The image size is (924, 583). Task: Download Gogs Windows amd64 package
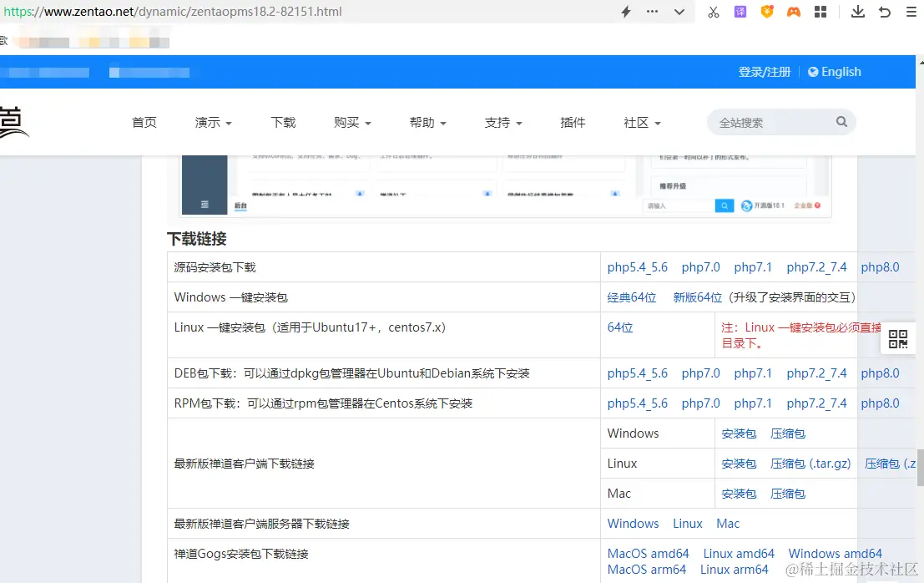click(835, 554)
